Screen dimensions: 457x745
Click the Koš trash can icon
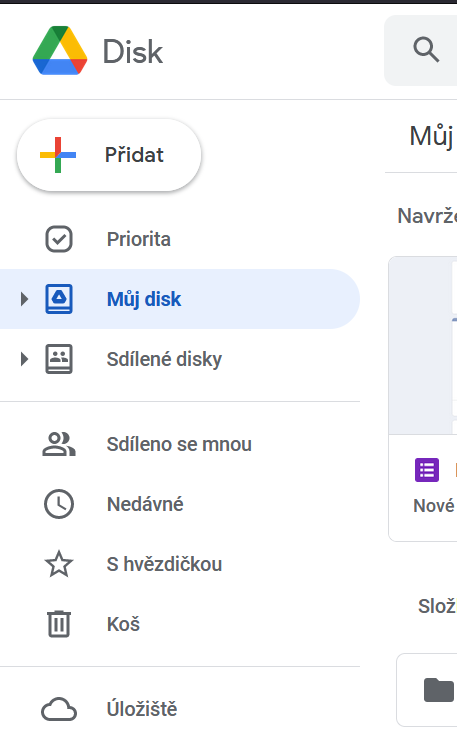(59, 624)
